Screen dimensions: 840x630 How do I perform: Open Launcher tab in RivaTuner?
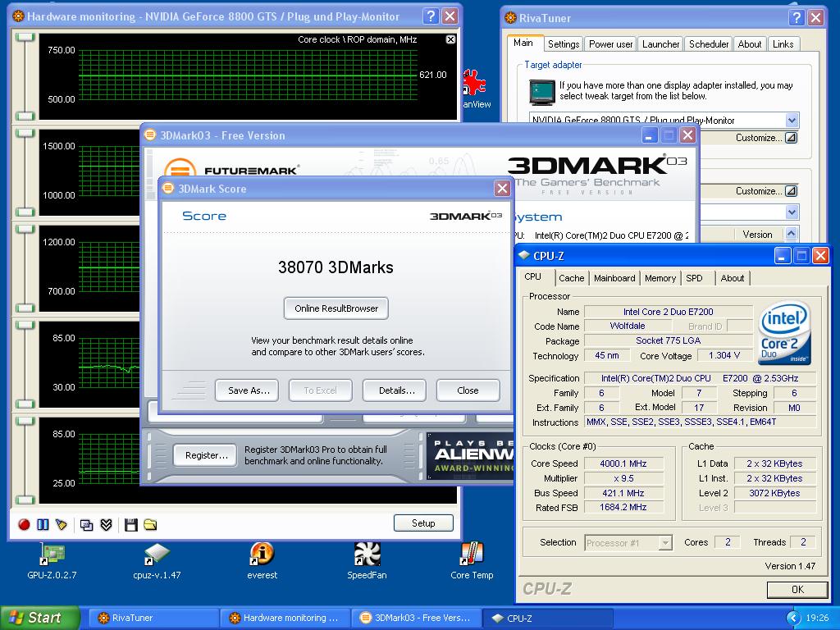tap(660, 44)
